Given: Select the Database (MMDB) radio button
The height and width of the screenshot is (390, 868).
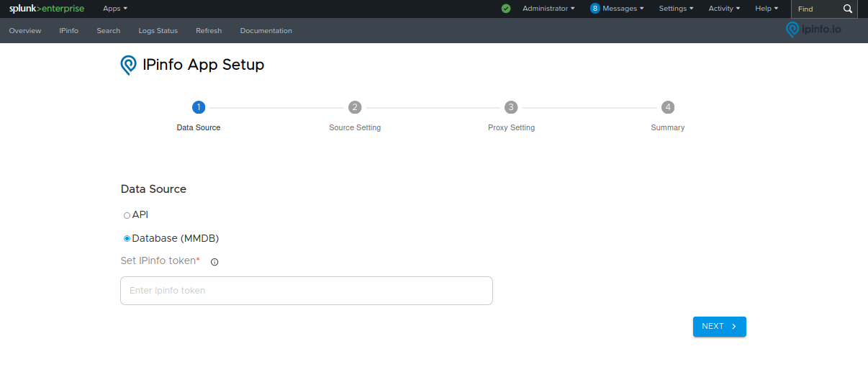Looking at the screenshot, I should click(x=127, y=238).
